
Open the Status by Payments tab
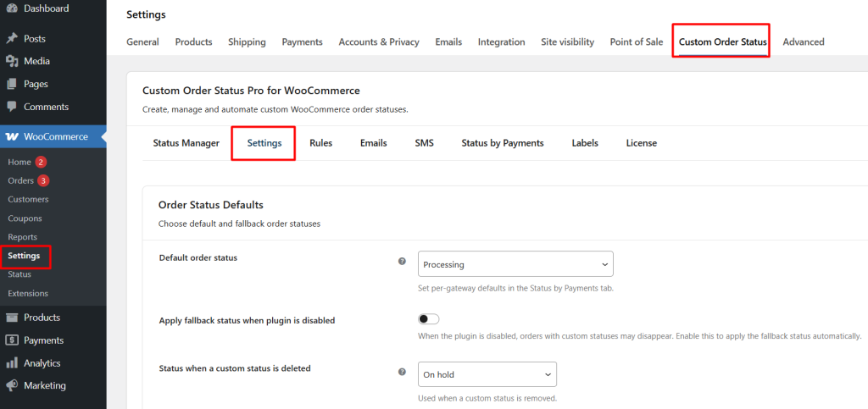tap(502, 143)
